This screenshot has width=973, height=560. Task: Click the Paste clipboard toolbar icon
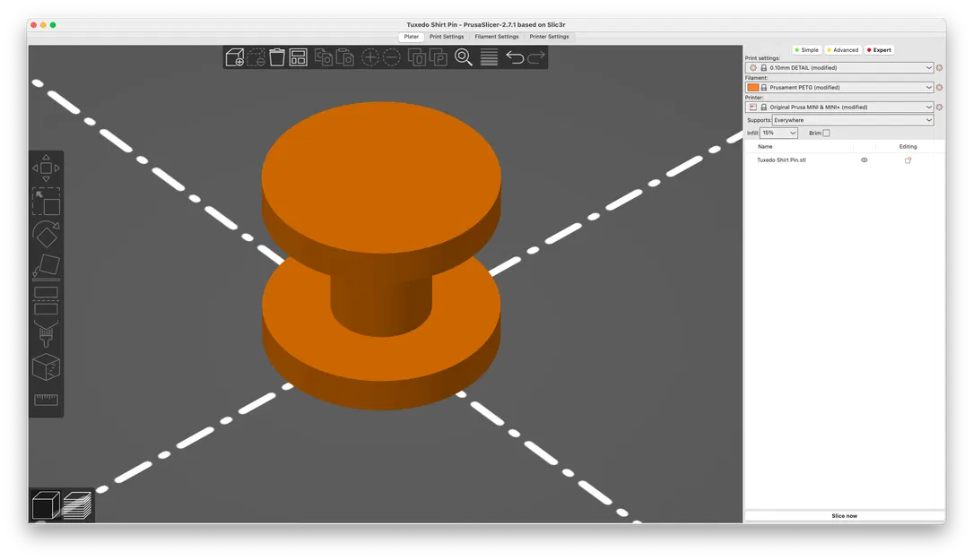point(345,57)
